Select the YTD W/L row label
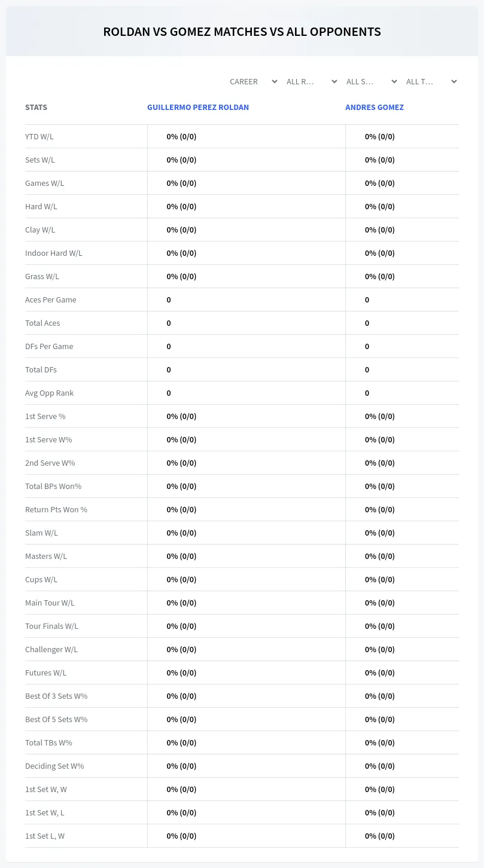 [39, 136]
